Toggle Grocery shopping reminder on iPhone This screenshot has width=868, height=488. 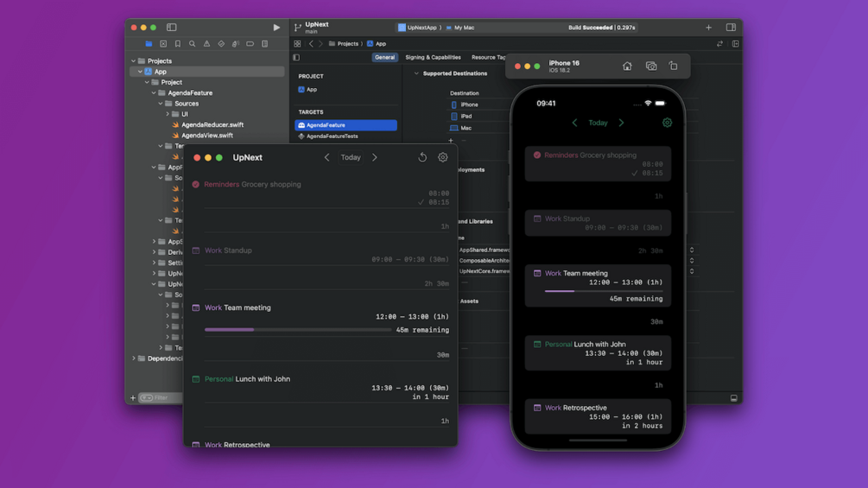(x=537, y=155)
